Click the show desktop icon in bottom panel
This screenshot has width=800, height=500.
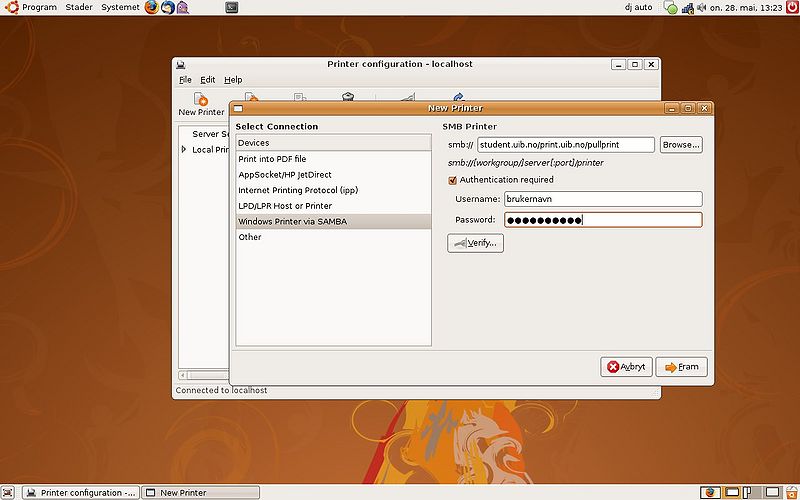[x=8, y=492]
